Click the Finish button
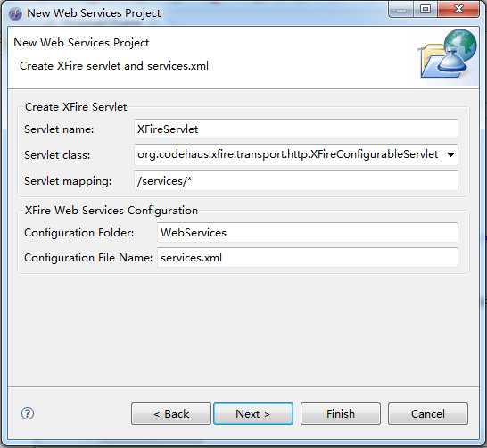Image resolution: width=487 pixels, height=448 pixels. tap(341, 413)
